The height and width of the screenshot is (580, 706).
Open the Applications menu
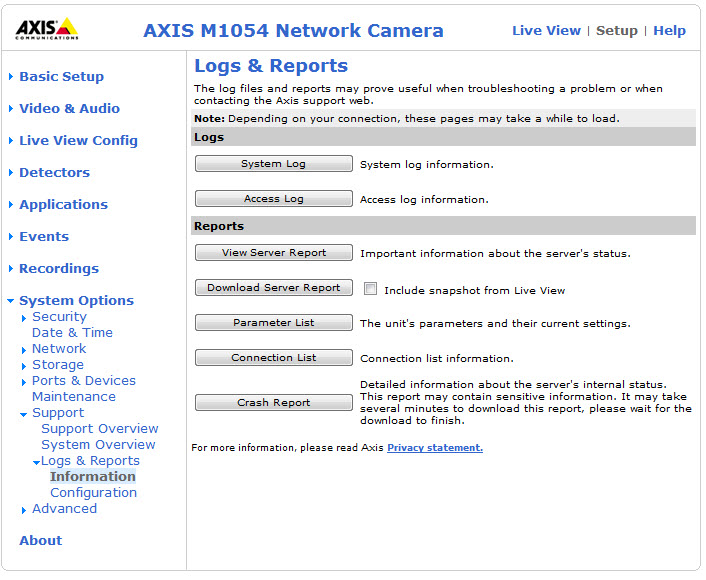(x=63, y=205)
